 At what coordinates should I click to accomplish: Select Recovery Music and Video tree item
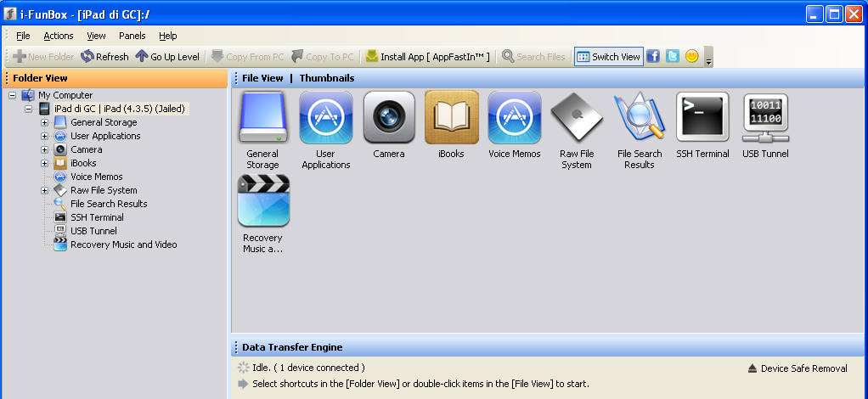tap(123, 244)
